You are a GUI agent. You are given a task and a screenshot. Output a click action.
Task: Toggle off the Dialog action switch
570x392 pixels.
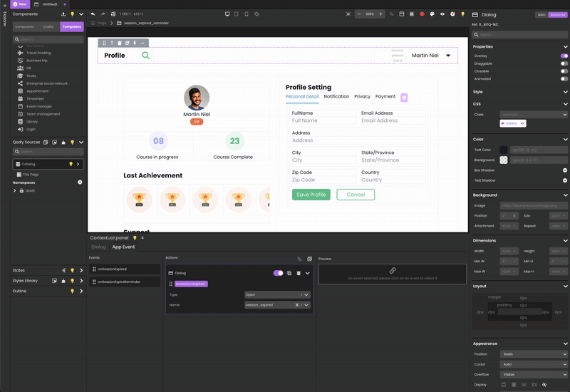(x=278, y=273)
